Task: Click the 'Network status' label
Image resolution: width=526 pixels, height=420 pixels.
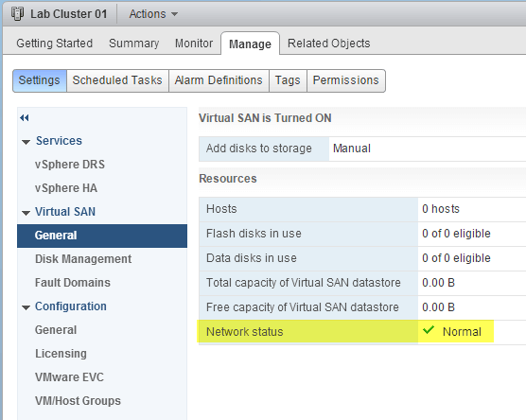Action: [244, 332]
